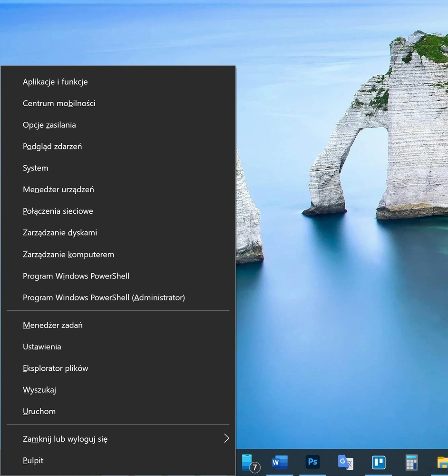
Task: Start Windows PowerShell (Administrator)
Action: click(x=118, y=297)
